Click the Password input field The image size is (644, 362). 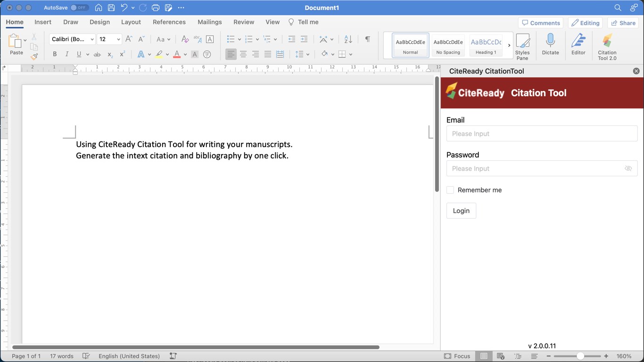click(542, 168)
